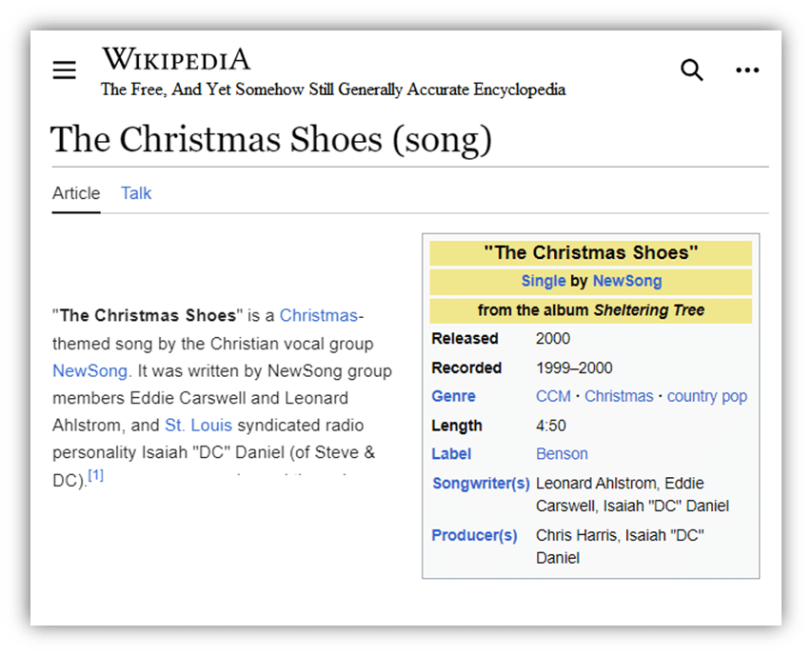Open the Genre label link
This screenshot has height=656, width=812.
coord(454,396)
